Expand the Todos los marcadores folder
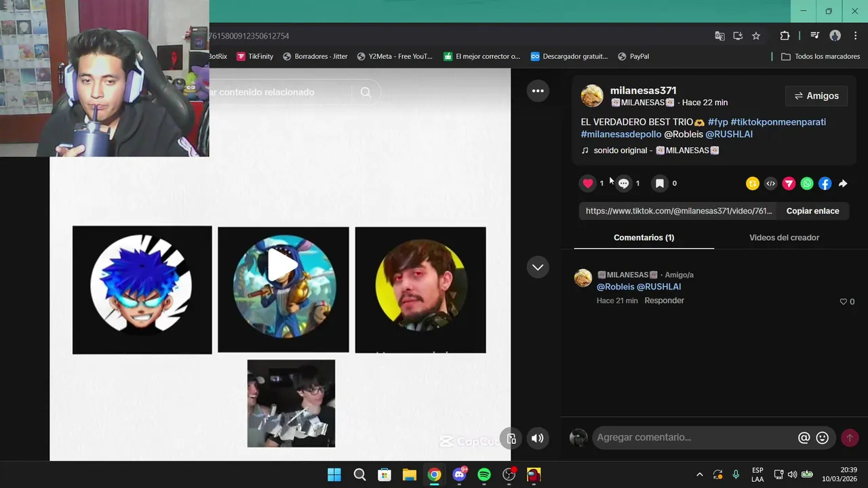 pos(821,56)
